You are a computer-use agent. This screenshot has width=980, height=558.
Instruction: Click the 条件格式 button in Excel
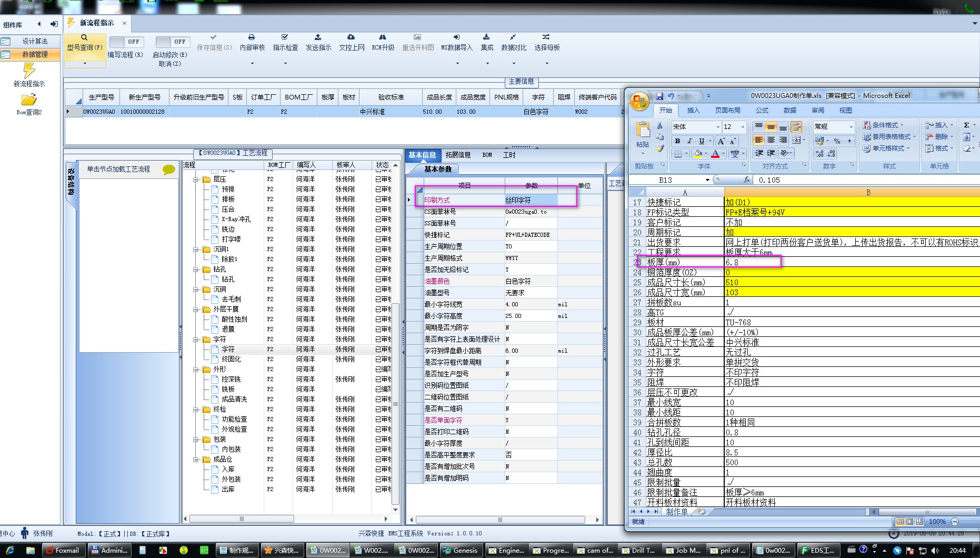pyautogui.click(x=883, y=125)
